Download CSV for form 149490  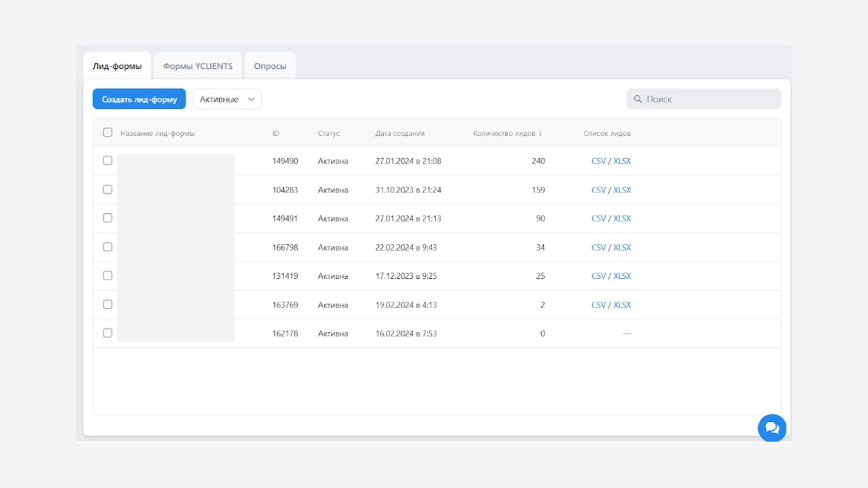pyautogui.click(x=598, y=161)
